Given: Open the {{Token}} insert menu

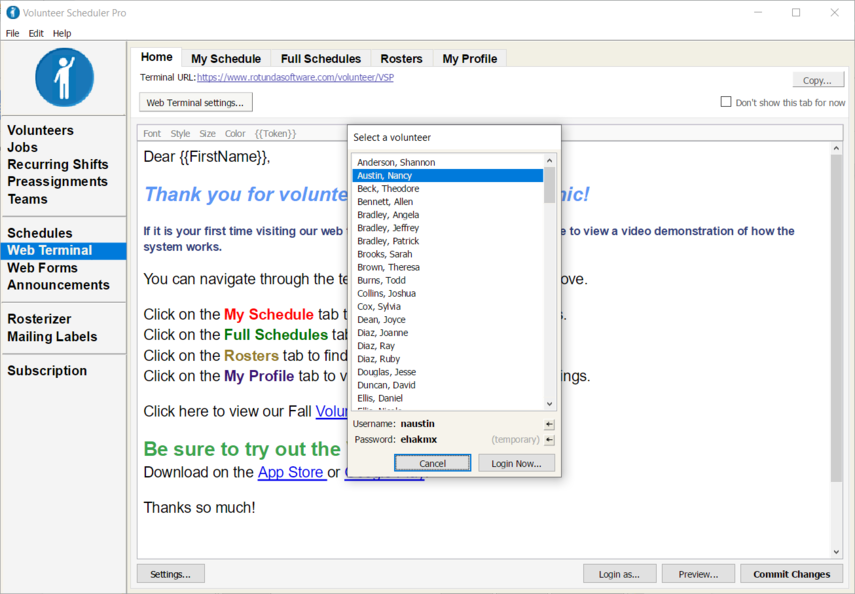Looking at the screenshot, I should click(x=275, y=134).
